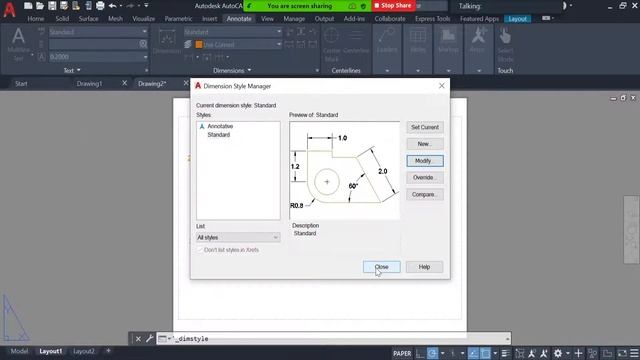Viewport: 640px width, 360px height.
Task: Click the Compare... button
Action: tap(425, 195)
